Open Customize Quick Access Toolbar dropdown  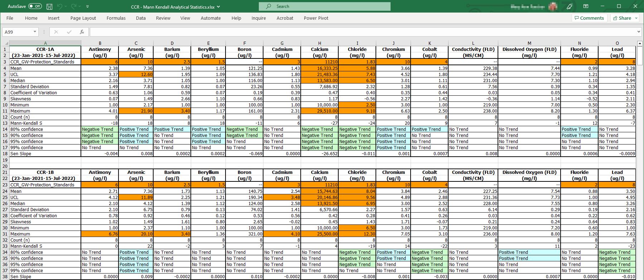point(88,6)
